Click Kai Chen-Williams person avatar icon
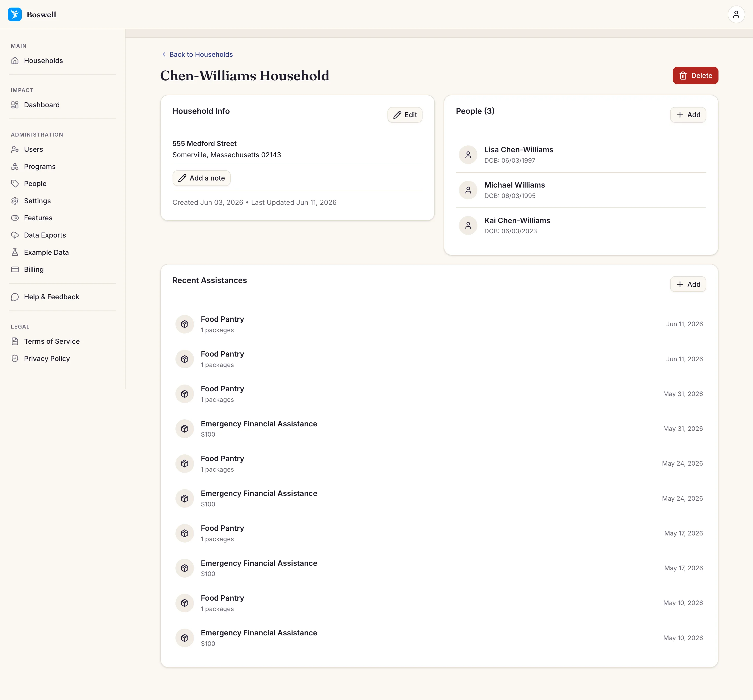This screenshot has height=700, width=753. tap(468, 225)
